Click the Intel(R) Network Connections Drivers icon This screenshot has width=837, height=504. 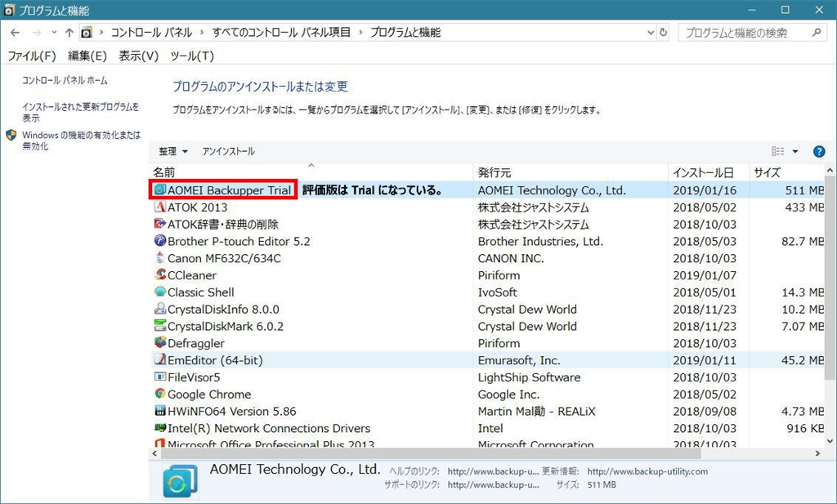click(x=159, y=428)
